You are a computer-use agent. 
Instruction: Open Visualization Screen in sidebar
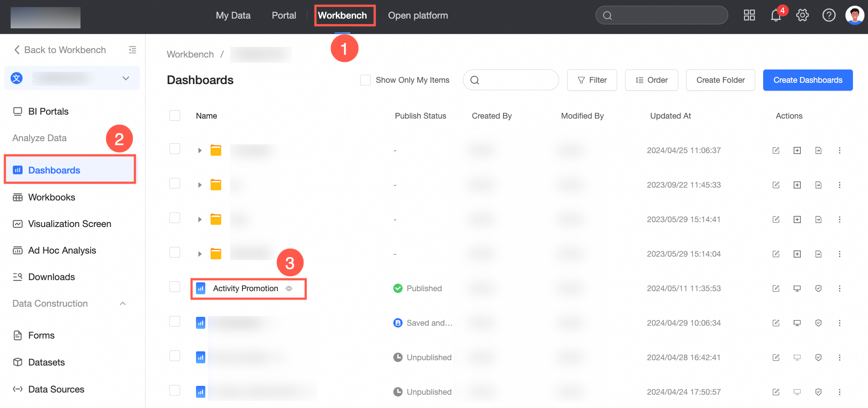coord(71,224)
